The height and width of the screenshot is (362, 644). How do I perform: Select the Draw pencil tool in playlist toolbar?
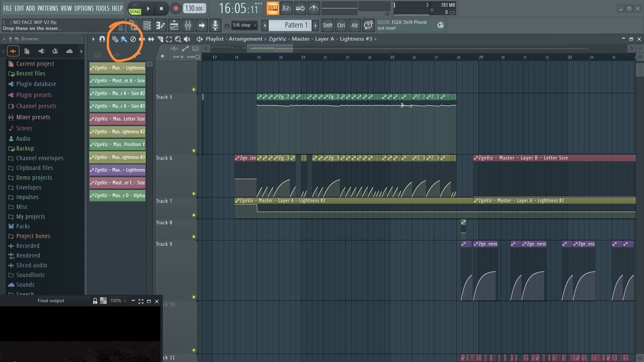[x=115, y=39]
